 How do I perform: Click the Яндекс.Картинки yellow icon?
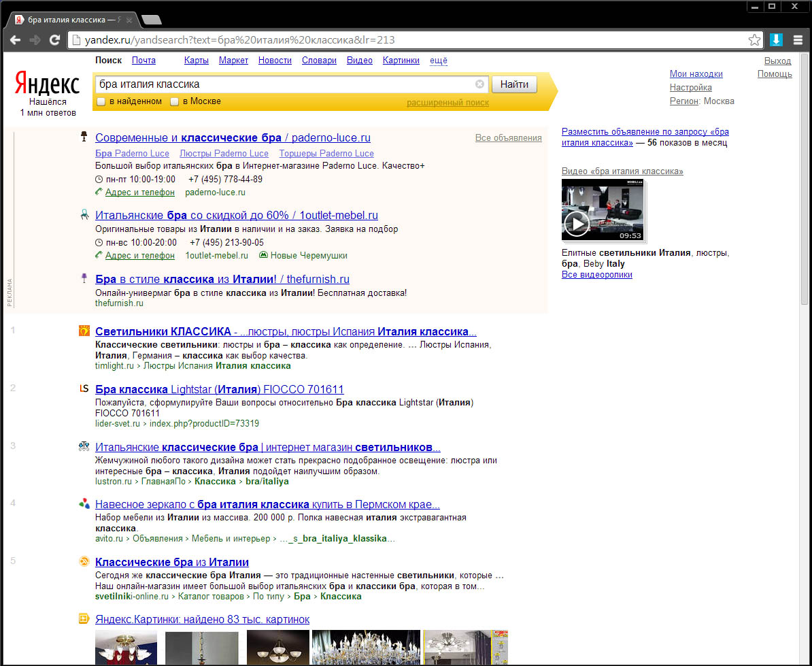tap(84, 618)
